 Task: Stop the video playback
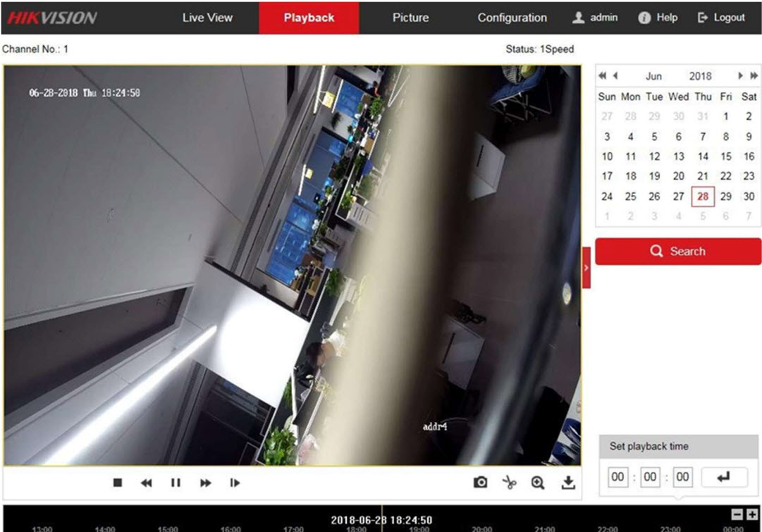click(118, 483)
